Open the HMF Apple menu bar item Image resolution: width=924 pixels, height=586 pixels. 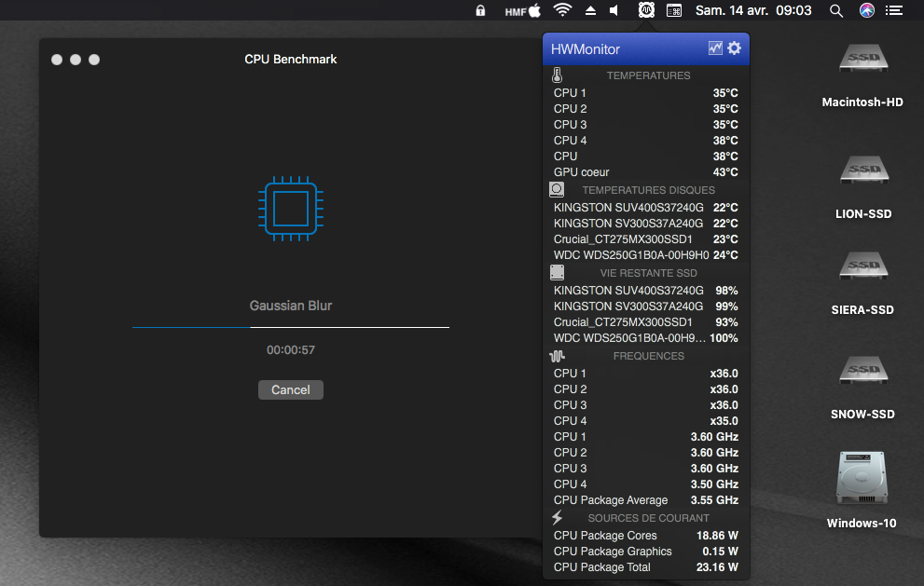[x=523, y=10]
